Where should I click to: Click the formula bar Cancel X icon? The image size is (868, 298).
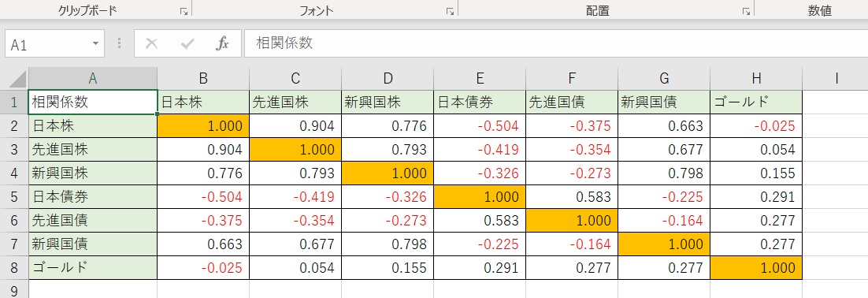coord(152,44)
